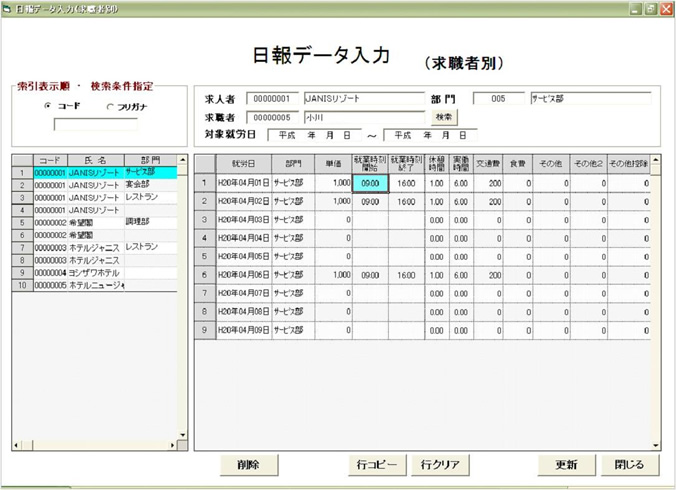Image resolution: width=676 pixels, height=490 pixels.
Task: Click the 行クリア button
Action: [x=440, y=465]
